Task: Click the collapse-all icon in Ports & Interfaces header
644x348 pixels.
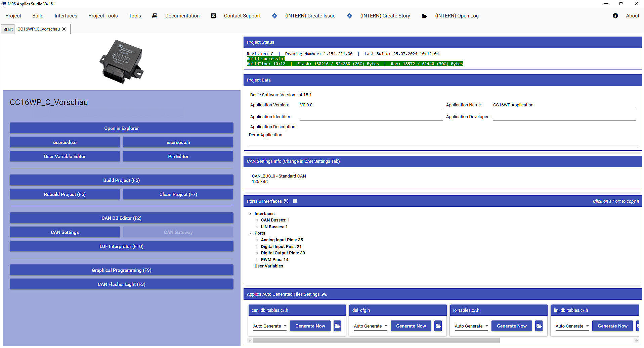Action: 295,201
